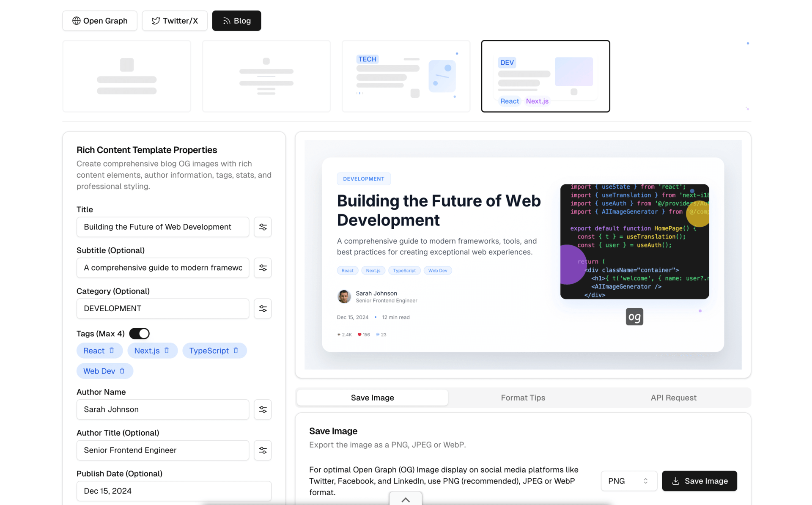Switch to the Twitter/X tab
This screenshot has width=812, height=505.
tap(175, 21)
